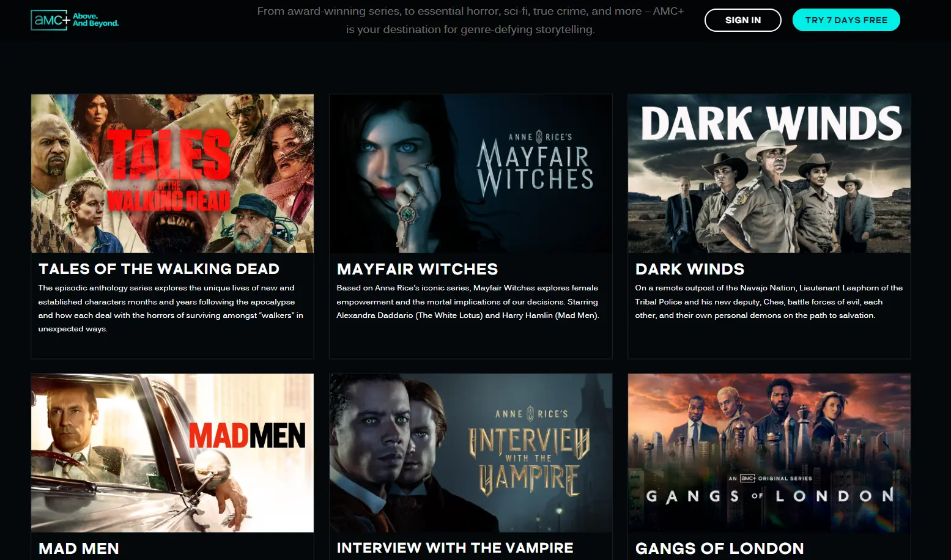Select the GANGS OF LONDON title heading
The image size is (951, 560).
(720, 548)
